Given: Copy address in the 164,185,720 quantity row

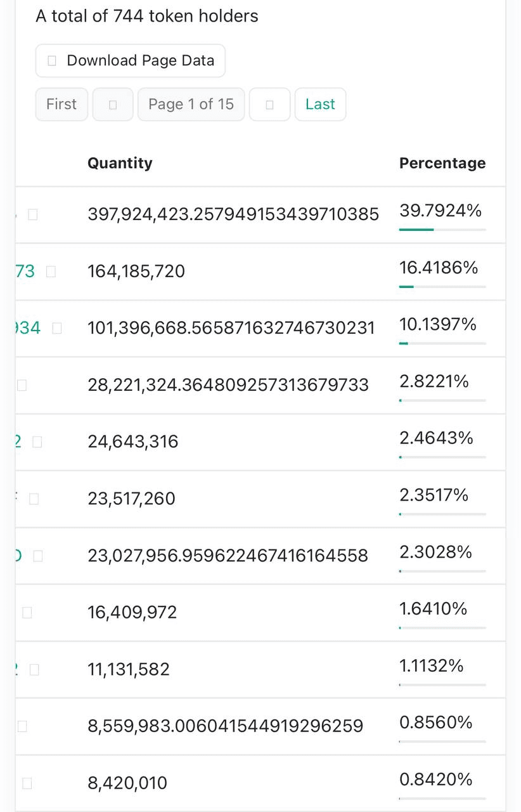Looking at the screenshot, I should coord(51,272).
